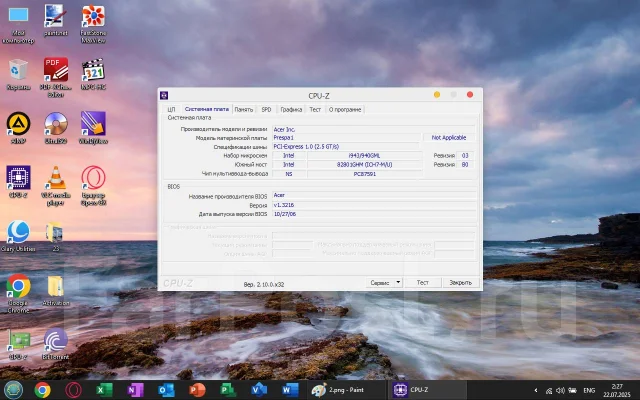This screenshot has height=400, width=640.
Task: Switch to the 2.png - Paint taskbar window
Action: click(x=346, y=390)
